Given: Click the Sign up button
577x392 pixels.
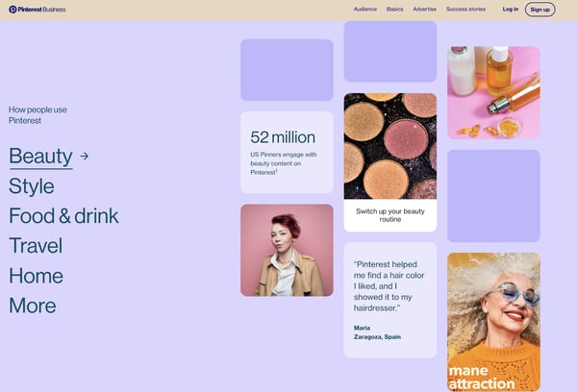Looking at the screenshot, I should (540, 10).
